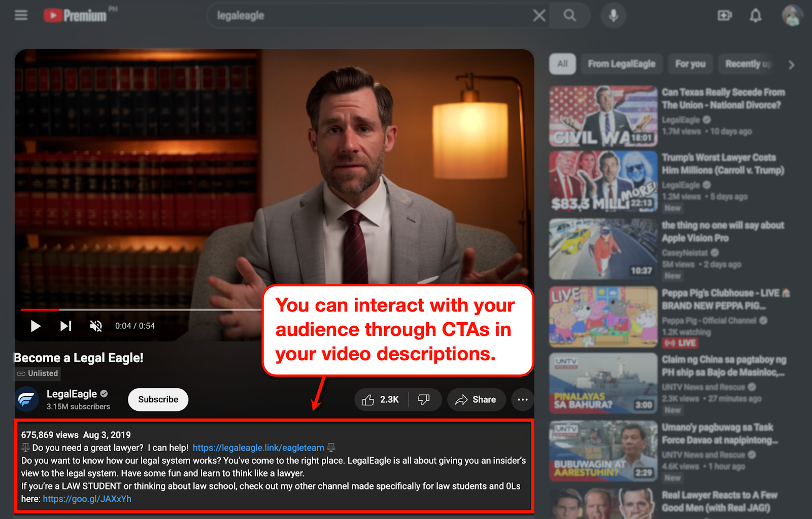This screenshot has height=519, width=812.
Task: Open the create video menu
Action: coord(725,16)
